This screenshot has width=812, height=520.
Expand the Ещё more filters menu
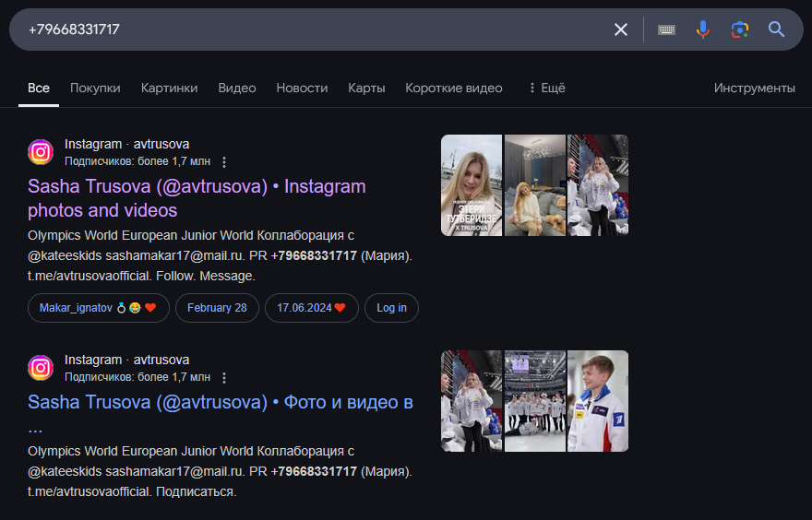point(546,89)
